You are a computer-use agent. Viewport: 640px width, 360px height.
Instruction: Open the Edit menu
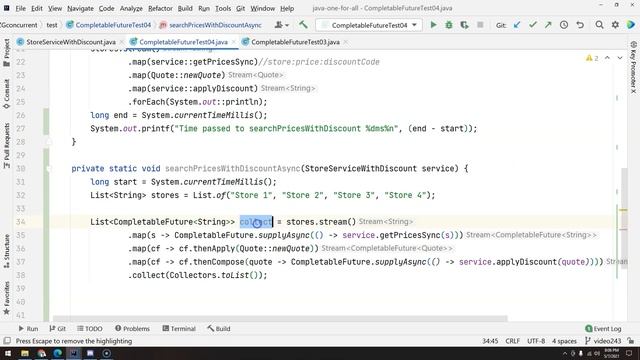pyautogui.click(x=37, y=8)
